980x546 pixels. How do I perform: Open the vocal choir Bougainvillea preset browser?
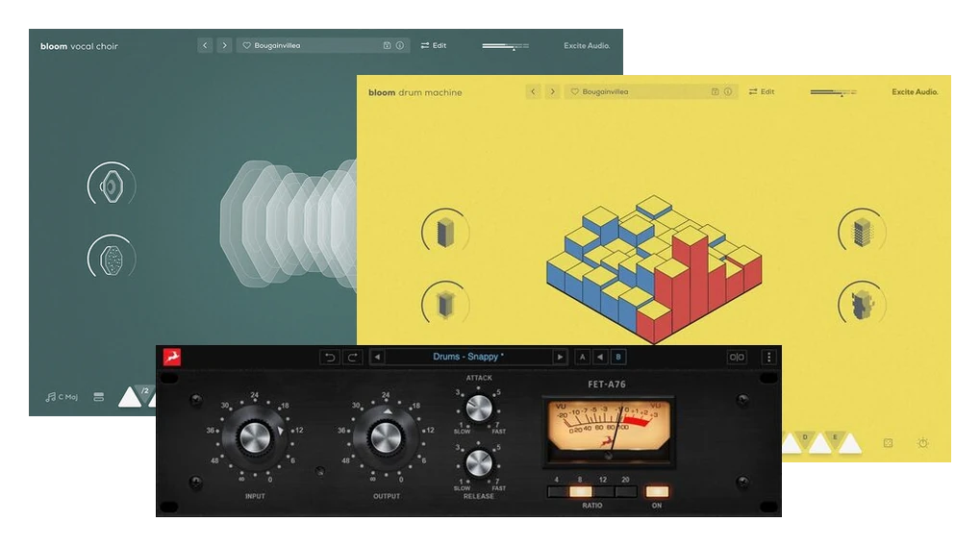pyautogui.click(x=323, y=45)
